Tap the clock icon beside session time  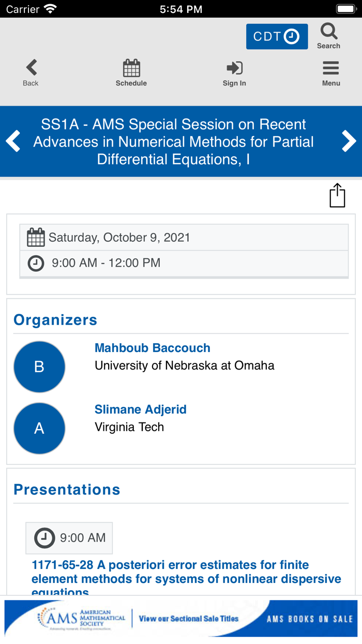tap(36, 264)
